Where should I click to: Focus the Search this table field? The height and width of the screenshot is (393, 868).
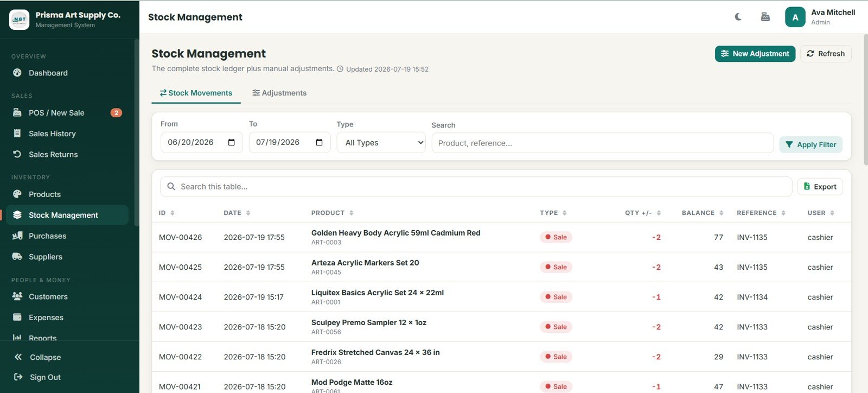(476, 187)
